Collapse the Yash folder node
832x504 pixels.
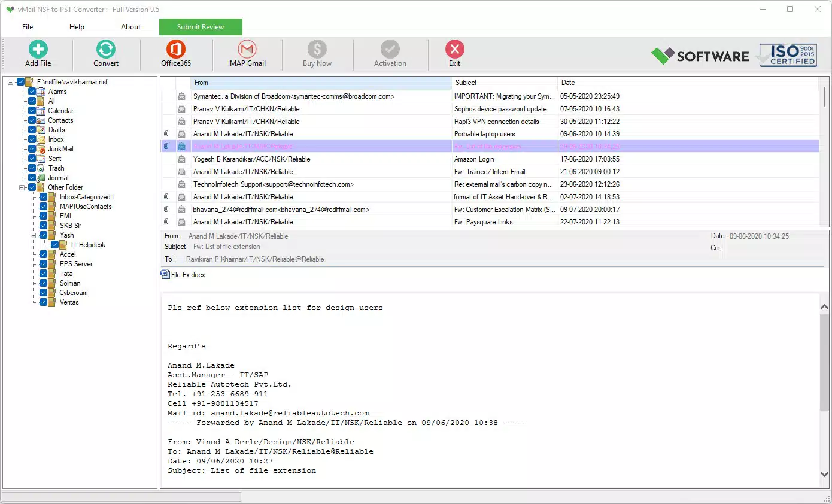tap(34, 235)
